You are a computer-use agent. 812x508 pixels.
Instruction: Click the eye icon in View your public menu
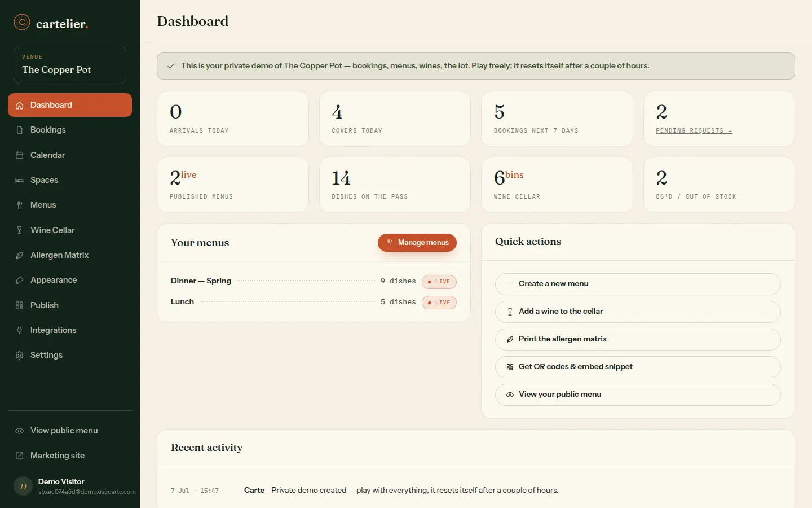tap(510, 395)
